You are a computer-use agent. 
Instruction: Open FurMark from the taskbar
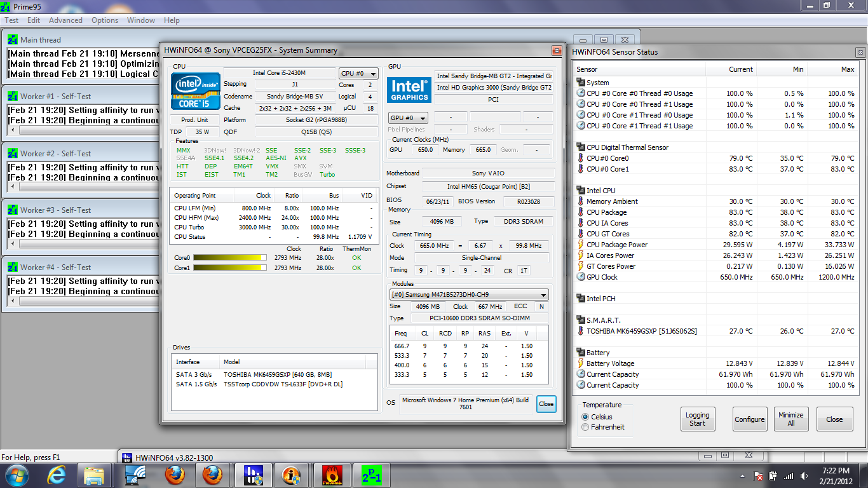(x=332, y=475)
